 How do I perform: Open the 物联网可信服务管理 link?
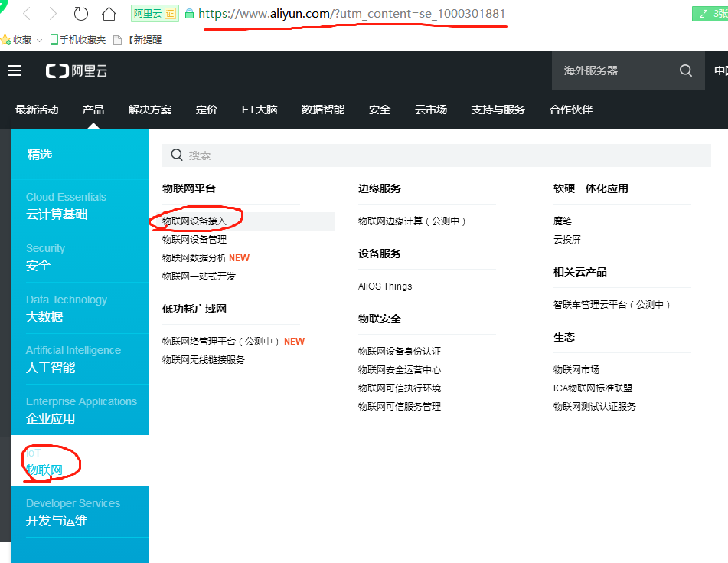point(400,407)
